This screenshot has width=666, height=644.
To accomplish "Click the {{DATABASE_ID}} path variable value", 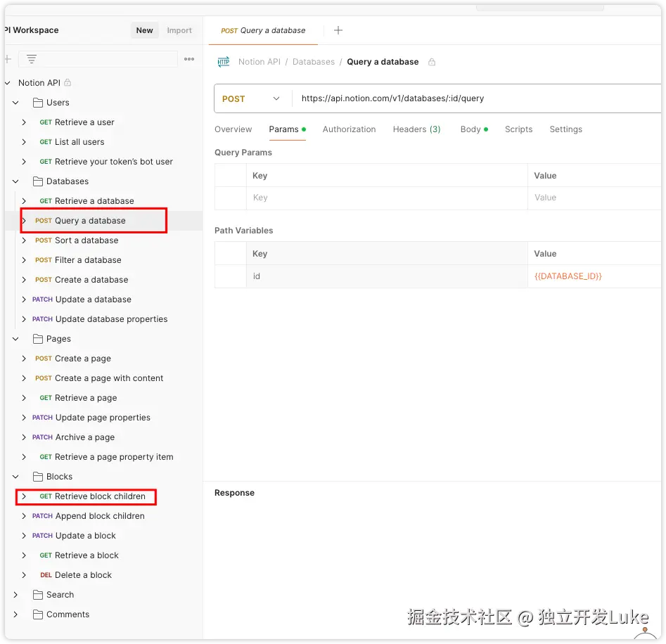I will coord(568,276).
